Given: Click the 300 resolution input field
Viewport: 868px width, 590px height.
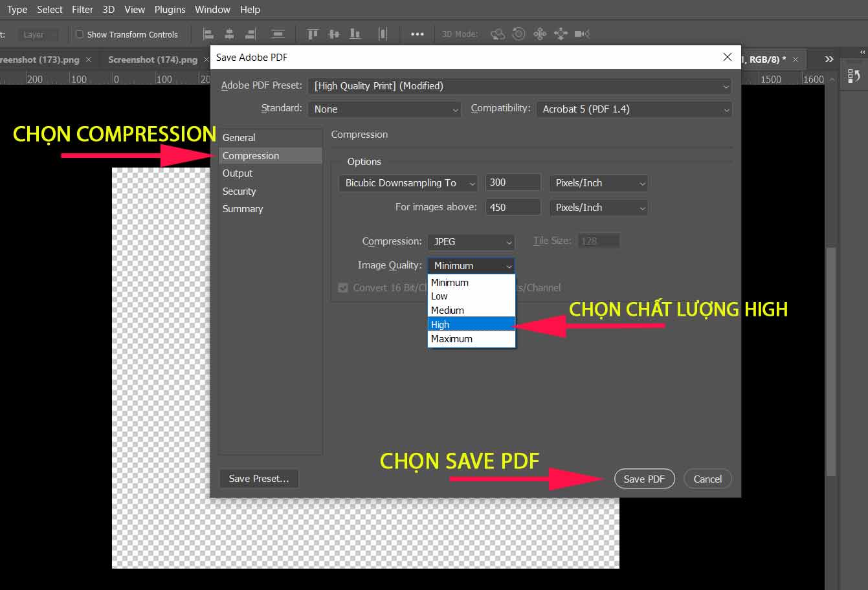Looking at the screenshot, I should tap(512, 182).
